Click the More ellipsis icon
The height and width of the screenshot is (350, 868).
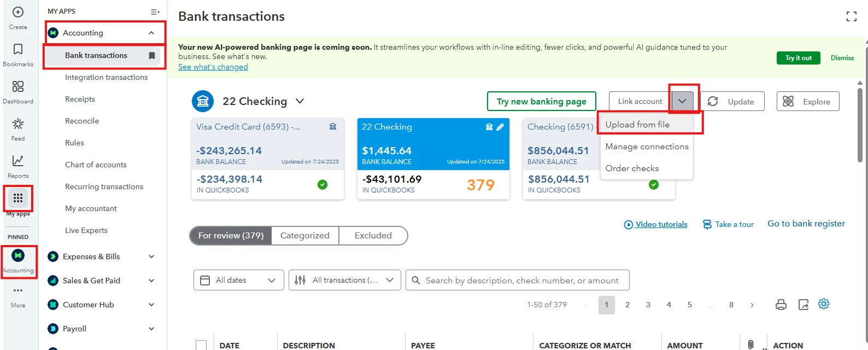(18, 290)
